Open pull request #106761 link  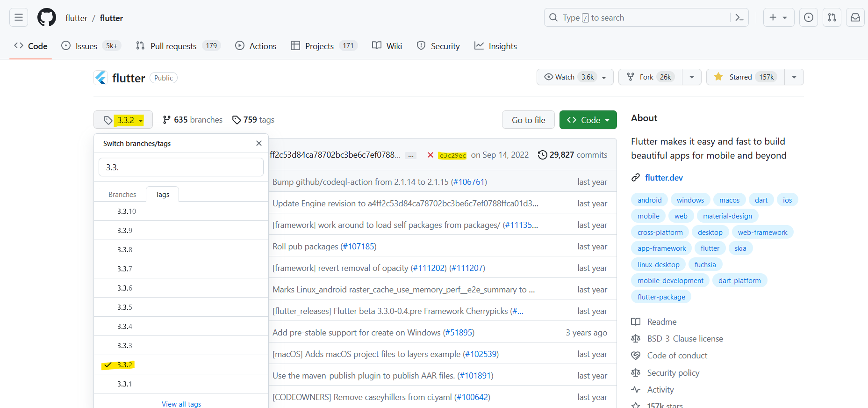469,182
